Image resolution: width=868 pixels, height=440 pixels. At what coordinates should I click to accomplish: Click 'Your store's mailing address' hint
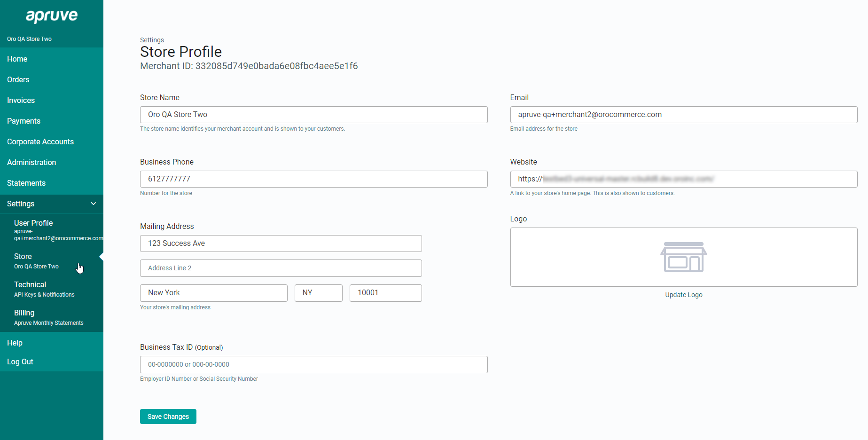[x=175, y=307]
